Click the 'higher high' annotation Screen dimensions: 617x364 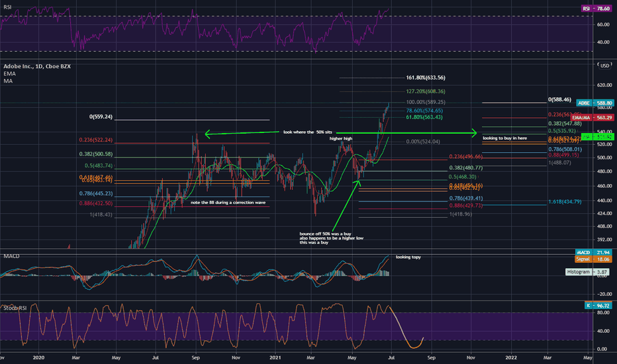(341, 138)
